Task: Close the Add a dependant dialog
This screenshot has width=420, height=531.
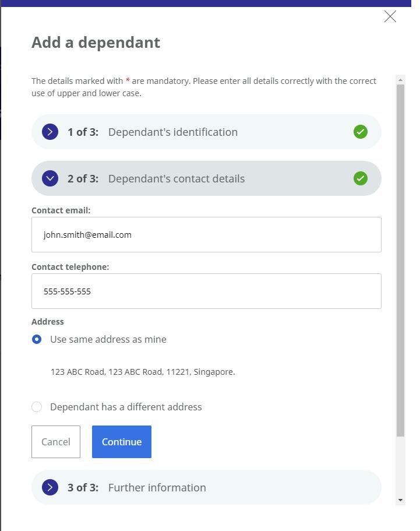Action: point(390,16)
